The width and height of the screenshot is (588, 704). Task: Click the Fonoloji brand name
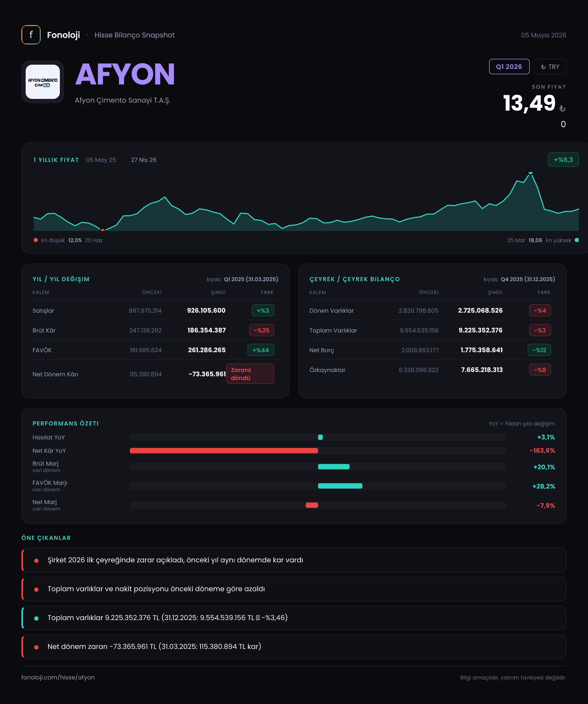(63, 35)
